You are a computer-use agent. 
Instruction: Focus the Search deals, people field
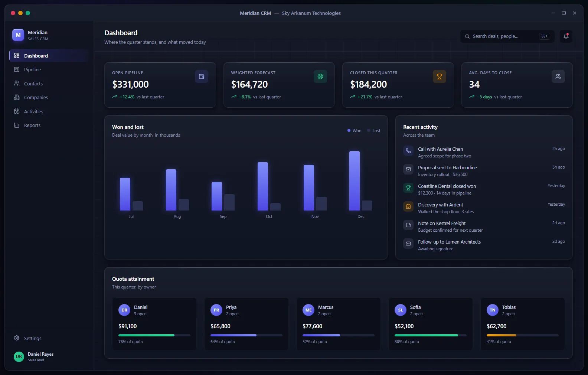pyautogui.click(x=507, y=36)
